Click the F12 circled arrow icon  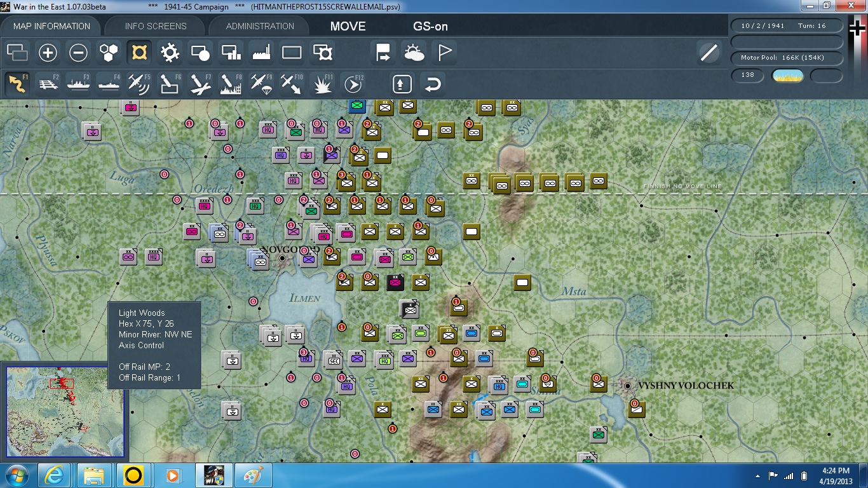[353, 84]
